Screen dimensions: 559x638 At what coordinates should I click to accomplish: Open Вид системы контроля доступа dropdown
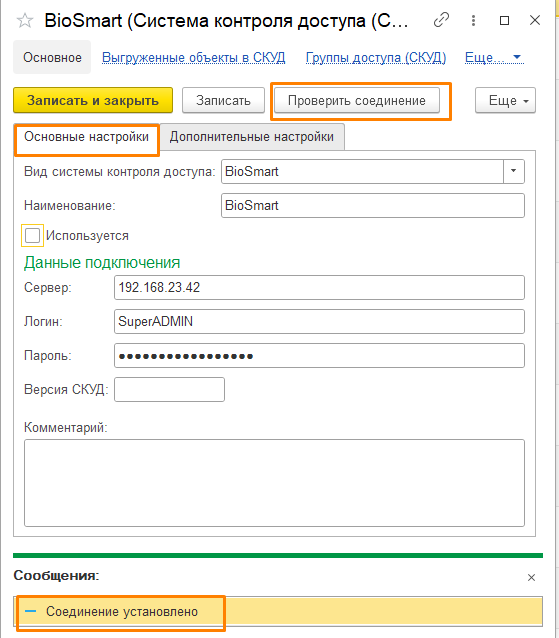click(513, 171)
